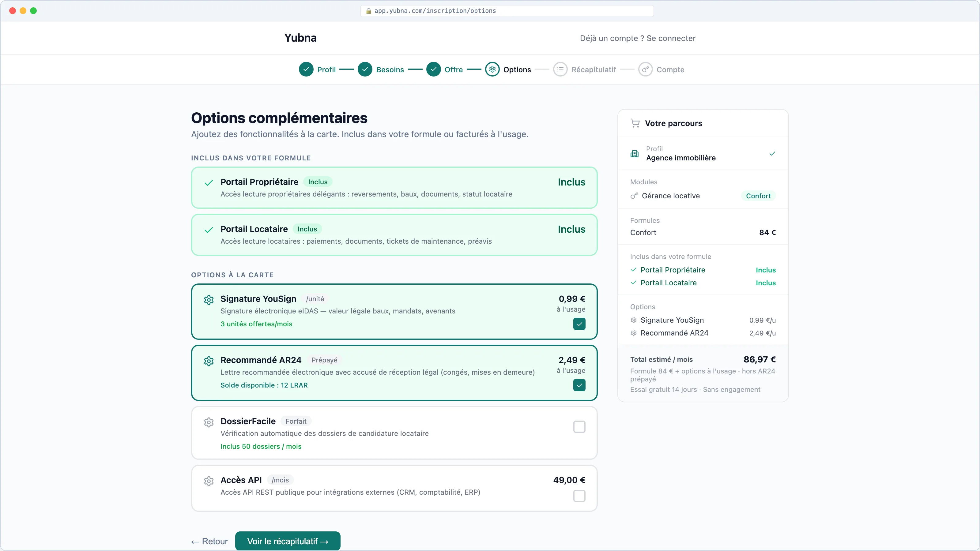Image resolution: width=980 pixels, height=551 pixels.
Task: Click 'Gérance locative' module text
Action: pyautogui.click(x=670, y=196)
